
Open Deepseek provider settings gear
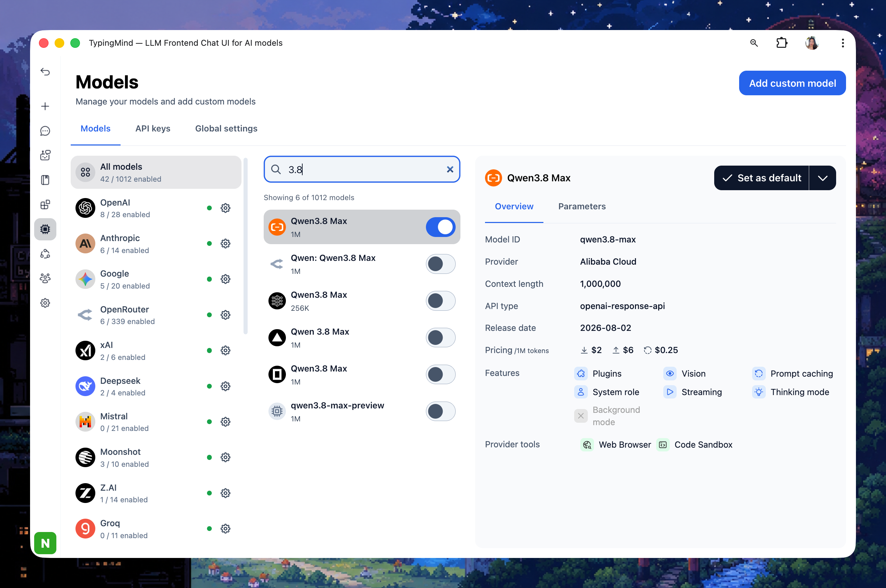coord(225,386)
